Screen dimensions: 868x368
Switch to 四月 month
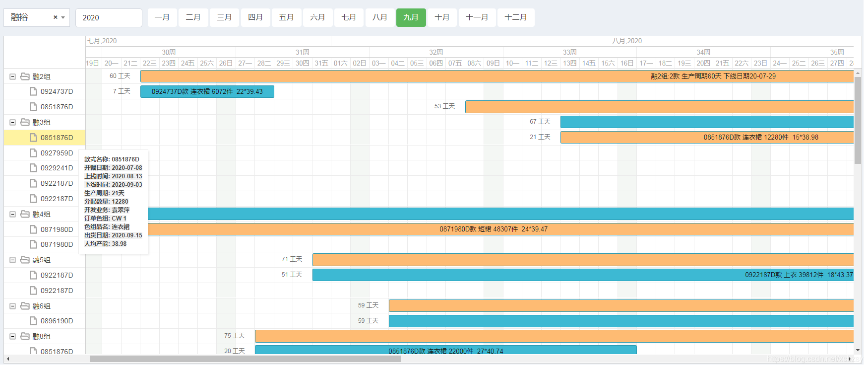tap(255, 17)
